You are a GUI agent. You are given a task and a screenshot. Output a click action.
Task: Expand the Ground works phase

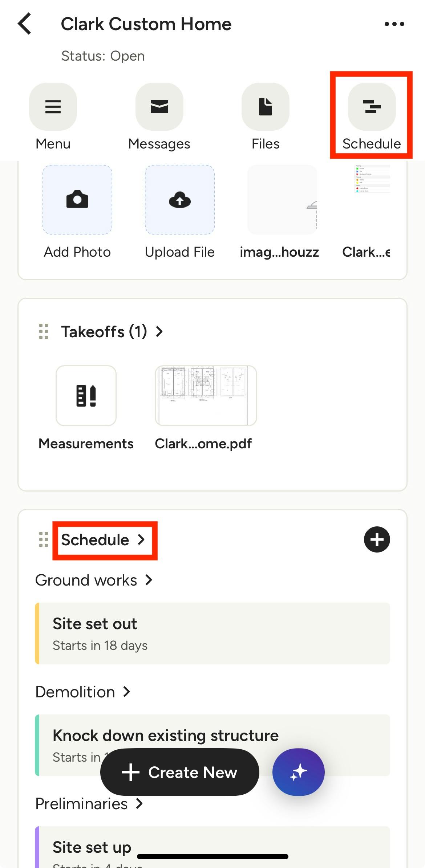tap(94, 580)
